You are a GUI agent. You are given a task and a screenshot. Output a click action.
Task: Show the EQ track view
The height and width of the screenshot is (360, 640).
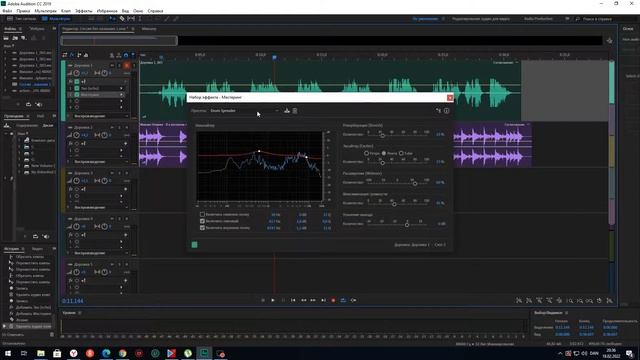coord(86,55)
